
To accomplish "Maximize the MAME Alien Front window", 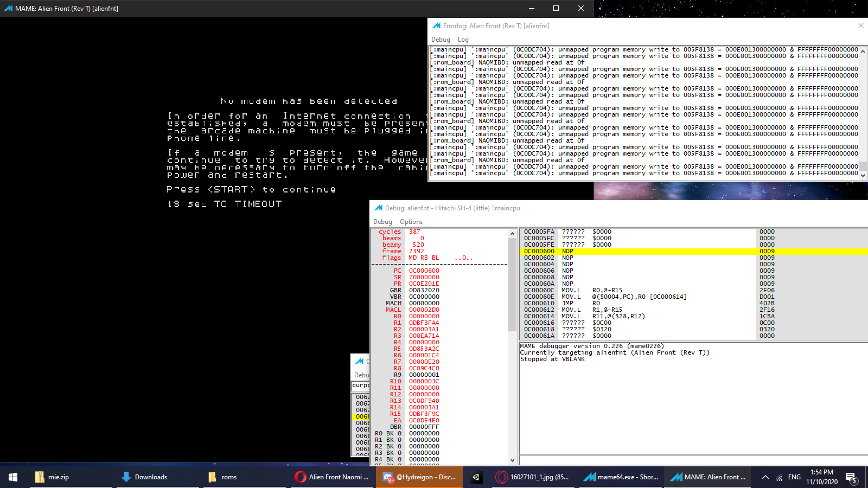I will pos(556,8).
